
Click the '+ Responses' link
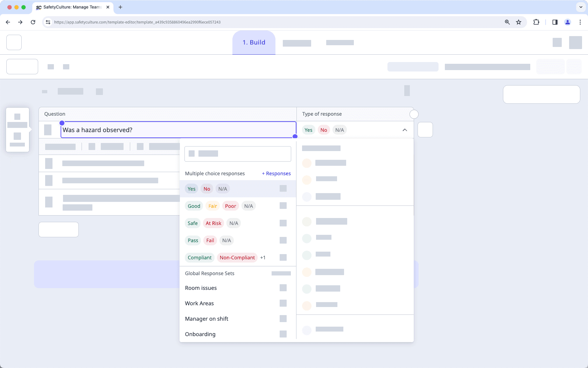pos(276,173)
